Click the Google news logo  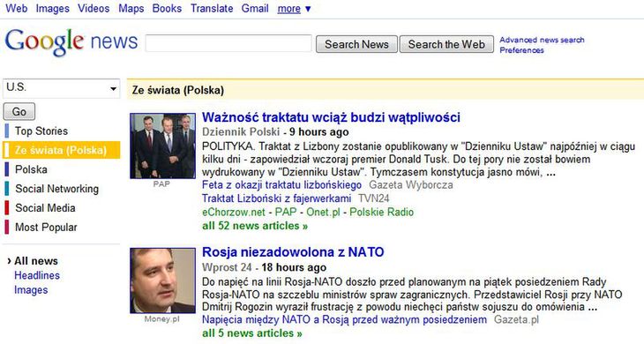(71, 42)
